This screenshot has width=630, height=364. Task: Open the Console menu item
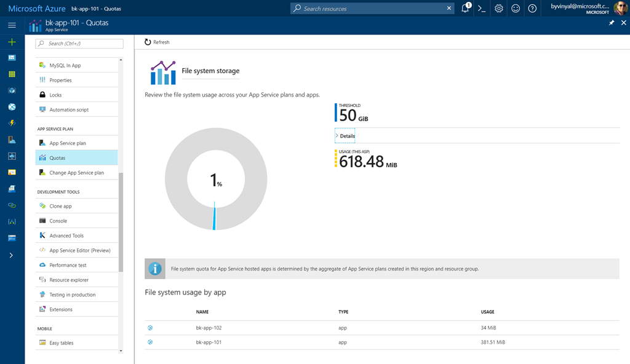click(58, 221)
